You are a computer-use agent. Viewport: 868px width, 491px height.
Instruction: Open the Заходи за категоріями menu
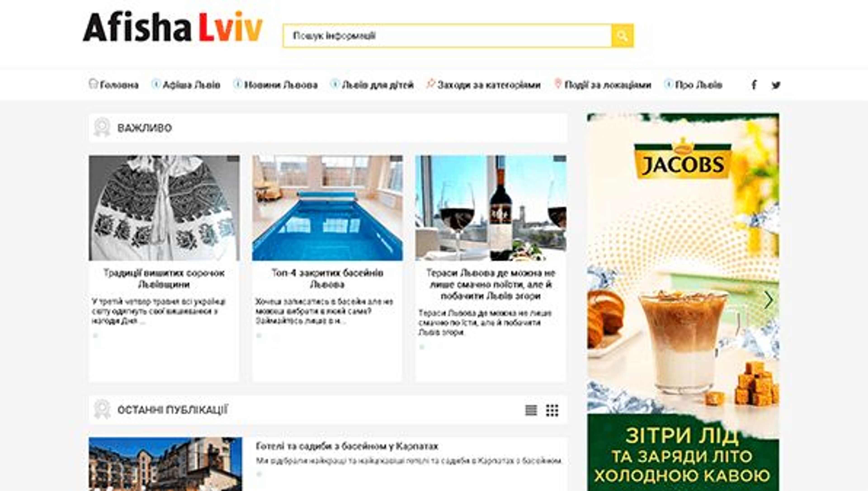488,85
